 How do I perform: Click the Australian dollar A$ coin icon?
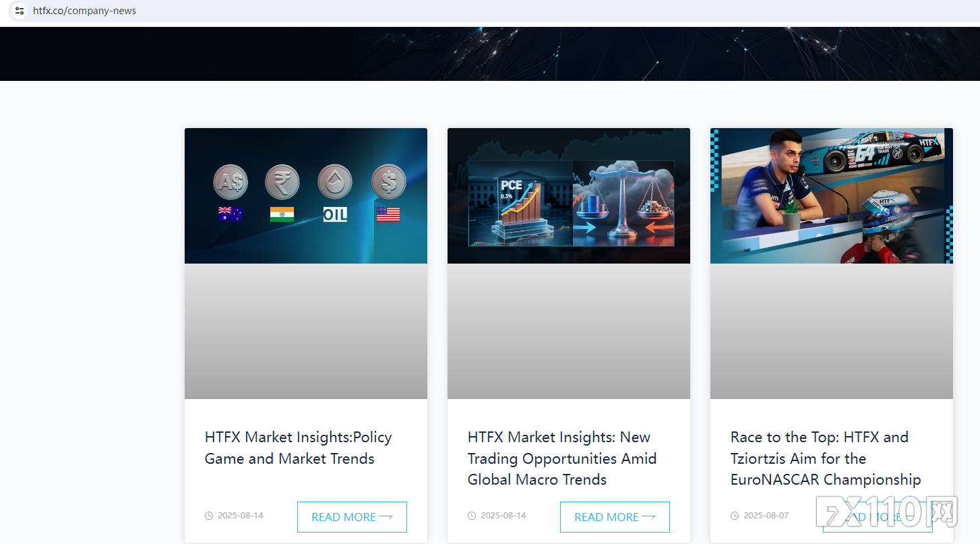pos(231,182)
